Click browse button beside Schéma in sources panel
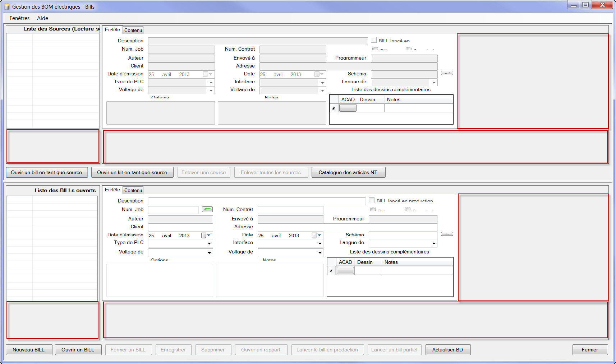616x364 pixels. 447,73
